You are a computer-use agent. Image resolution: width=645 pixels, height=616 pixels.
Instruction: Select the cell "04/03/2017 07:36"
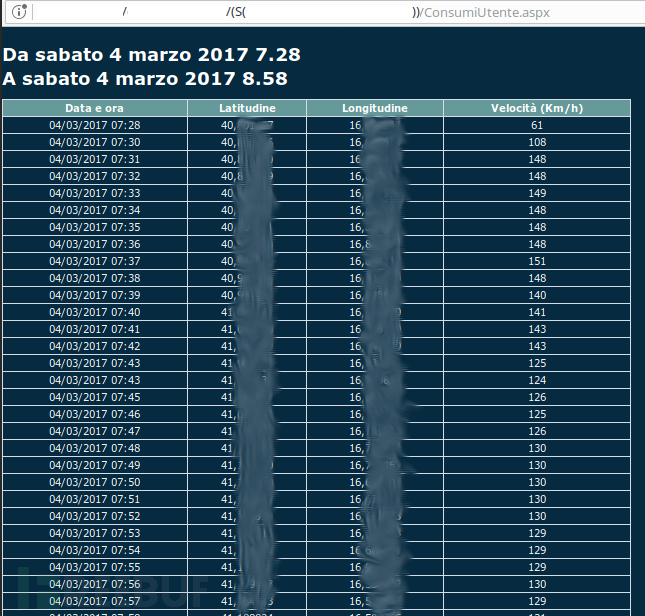[95, 244]
